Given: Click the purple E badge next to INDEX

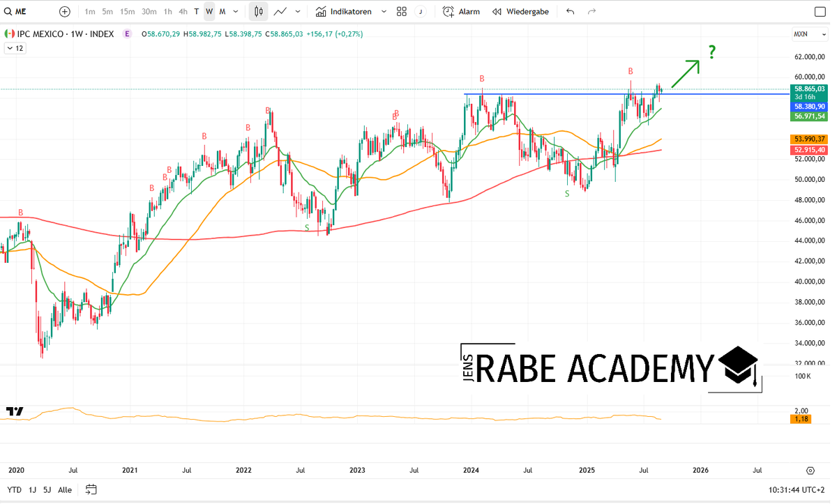Looking at the screenshot, I should pyautogui.click(x=126, y=33).
